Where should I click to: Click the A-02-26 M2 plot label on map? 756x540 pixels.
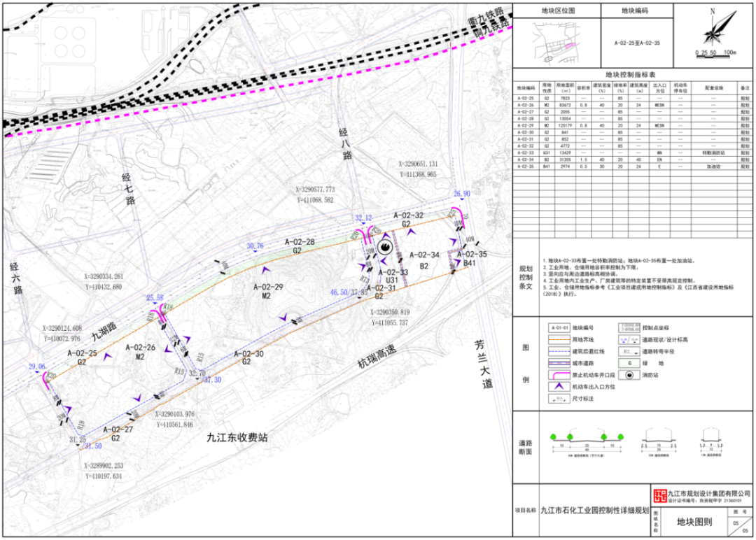(x=140, y=352)
